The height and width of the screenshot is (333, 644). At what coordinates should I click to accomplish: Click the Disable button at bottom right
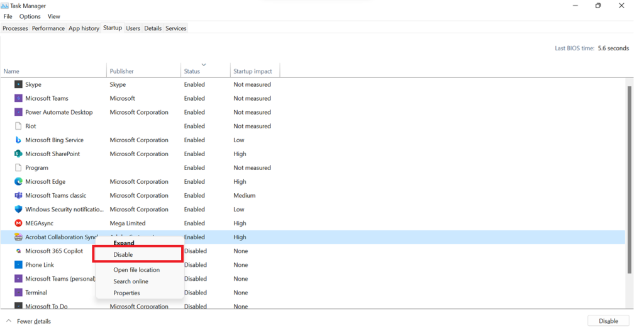pyautogui.click(x=608, y=321)
